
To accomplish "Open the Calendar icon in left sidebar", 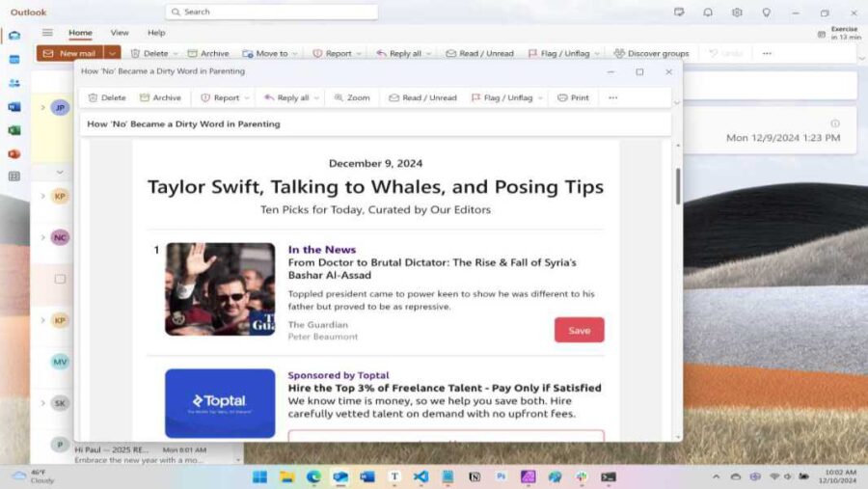I will [14, 59].
